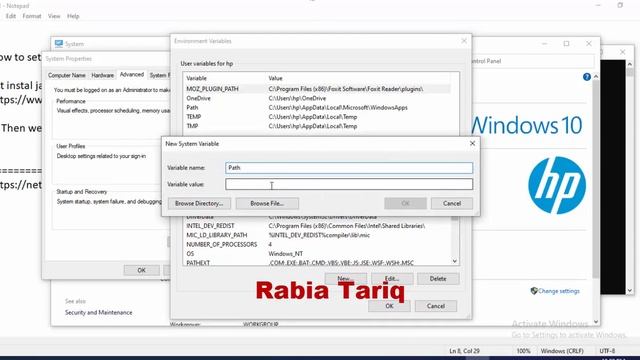The height and width of the screenshot is (360, 640).
Task: Select TEMP user variable row
Action: [x=318, y=117]
